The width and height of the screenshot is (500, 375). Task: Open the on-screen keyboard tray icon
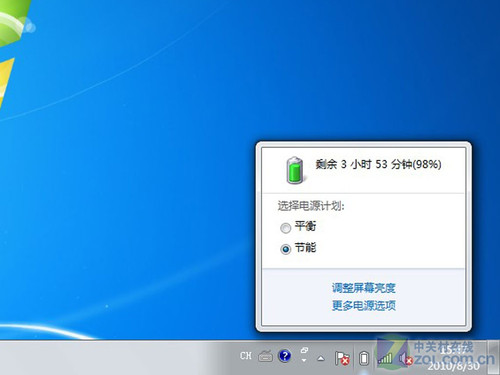(266, 356)
